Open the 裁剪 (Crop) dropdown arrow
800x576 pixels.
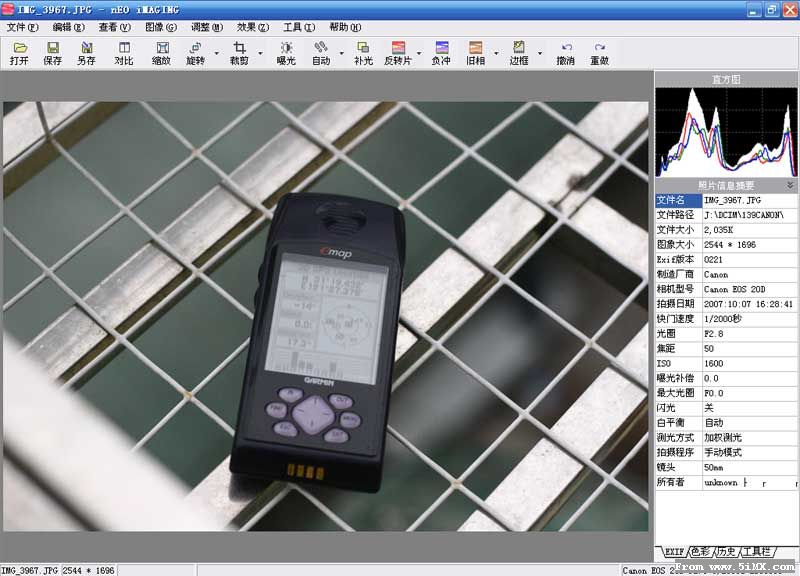click(260, 53)
